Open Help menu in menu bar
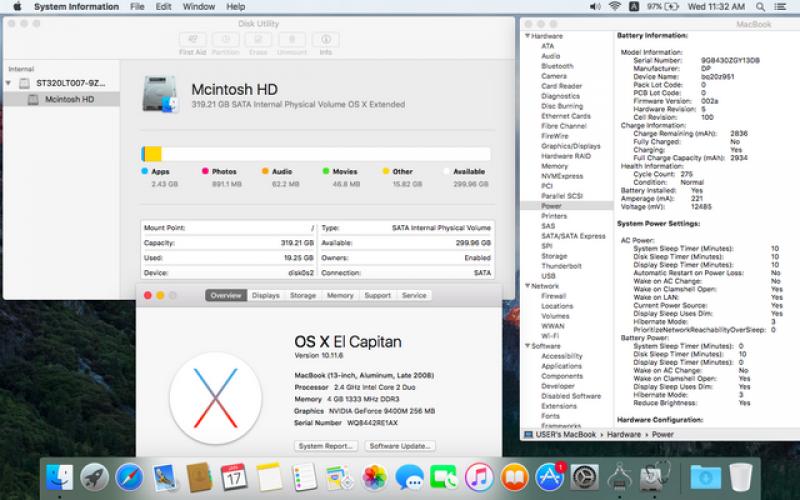 (x=236, y=7)
